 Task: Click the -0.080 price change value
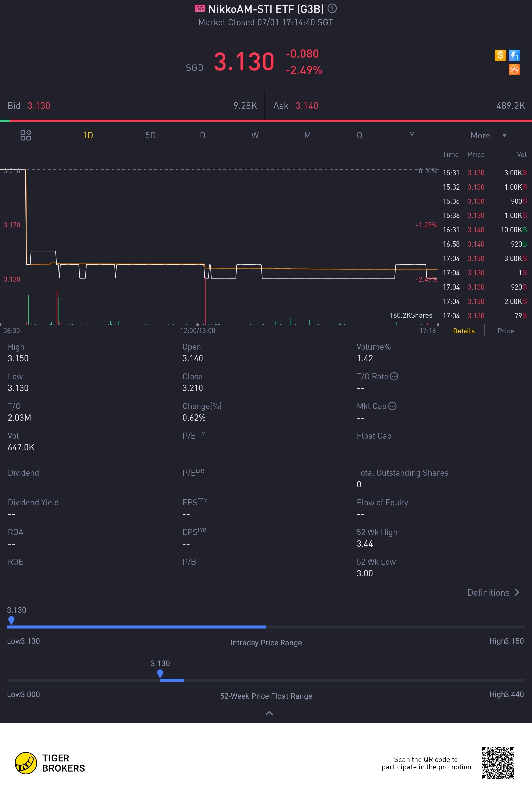(x=302, y=54)
